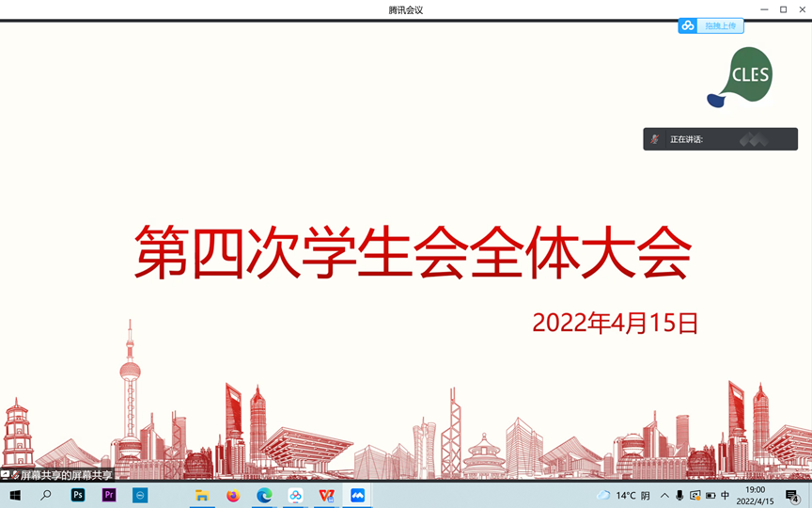Select the Tencent Meeting taskbar icon
Viewport: 812px width, 508px height.
pyautogui.click(x=357, y=495)
